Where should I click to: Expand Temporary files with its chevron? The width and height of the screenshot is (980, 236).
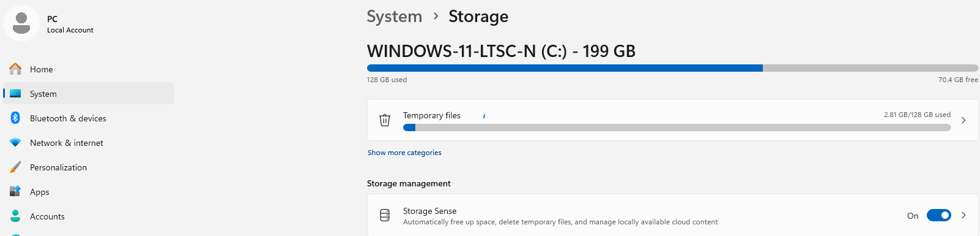point(963,120)
